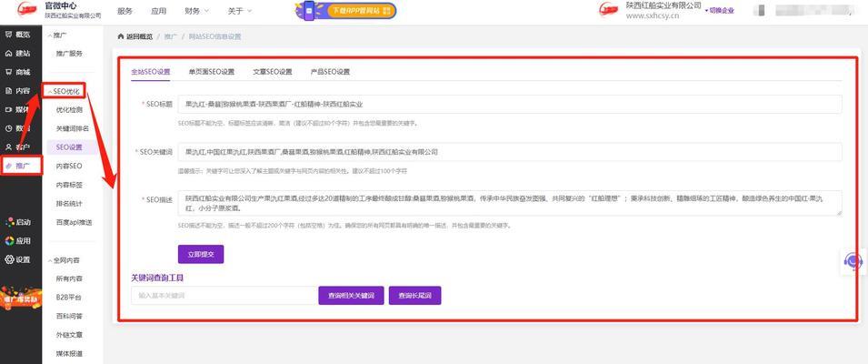Open 所有内容 under 全网内容
This screenshot has width=868, height=364.
click(x=69, y=278)
